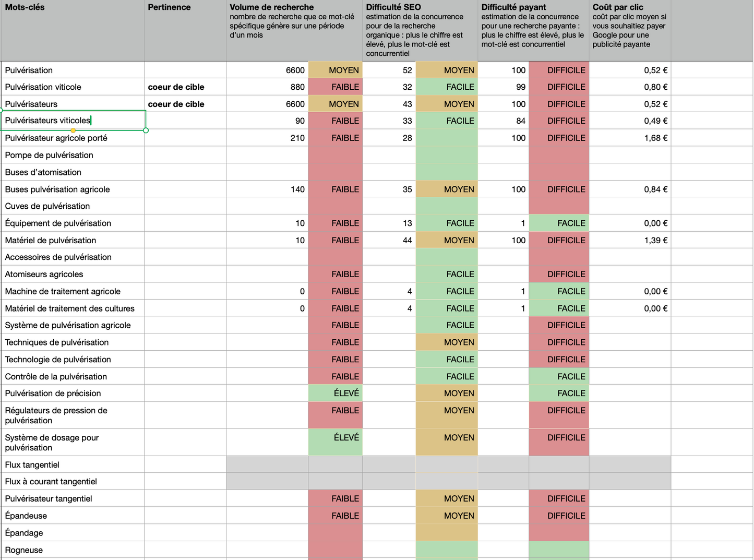Click the search volume cell '210'
This screenshot has height=560, width=754.
[267, 138]
